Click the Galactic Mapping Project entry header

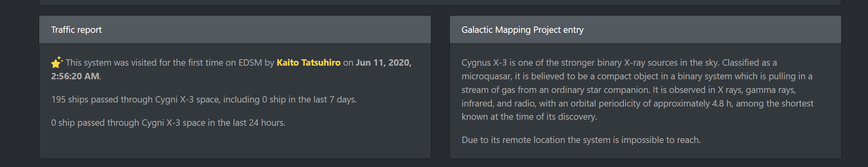(645, 30)
